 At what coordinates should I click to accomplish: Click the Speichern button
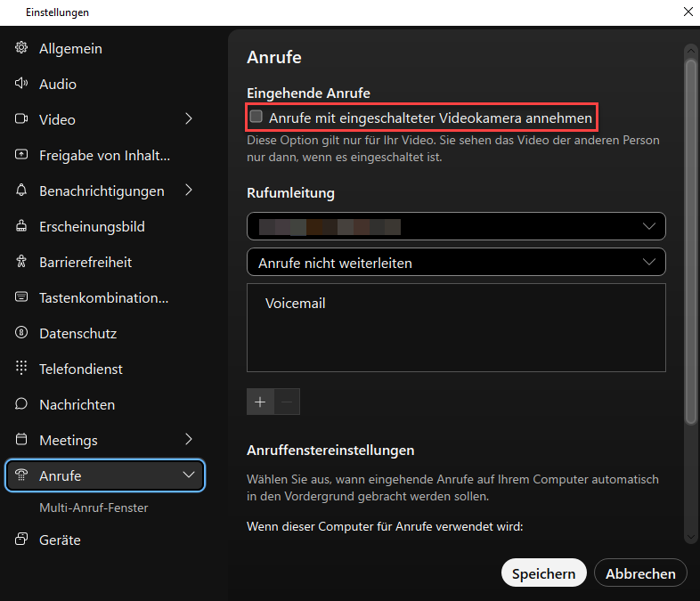[x=543, y=573]
